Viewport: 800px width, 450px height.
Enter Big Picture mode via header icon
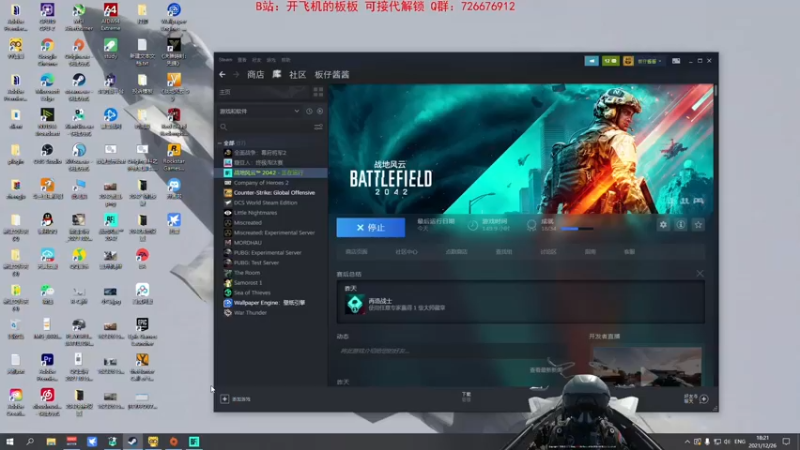[676, 61]
